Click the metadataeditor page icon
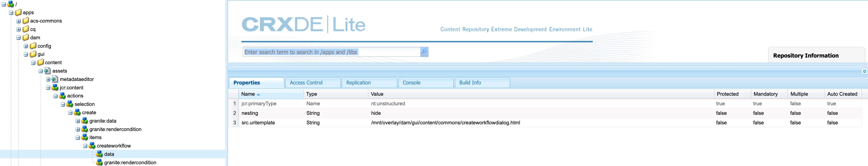Viewport: 868px width, 166px height. coord(55,79)
